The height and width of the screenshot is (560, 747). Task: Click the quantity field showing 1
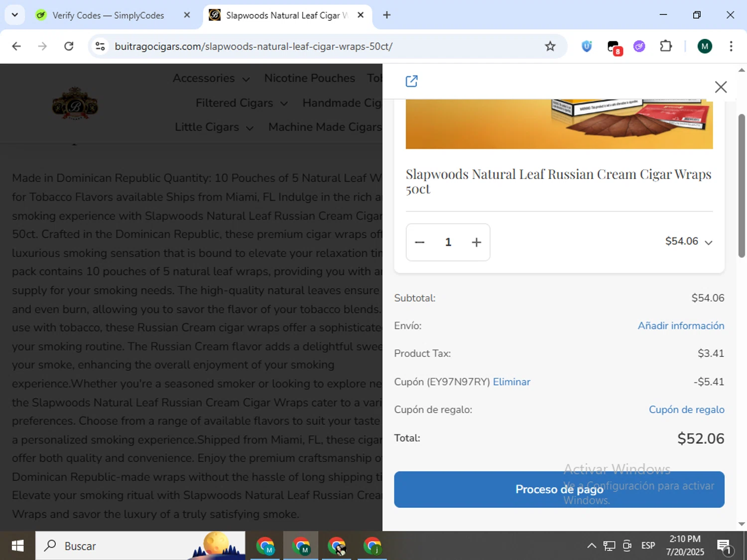(x=448, y=242)
